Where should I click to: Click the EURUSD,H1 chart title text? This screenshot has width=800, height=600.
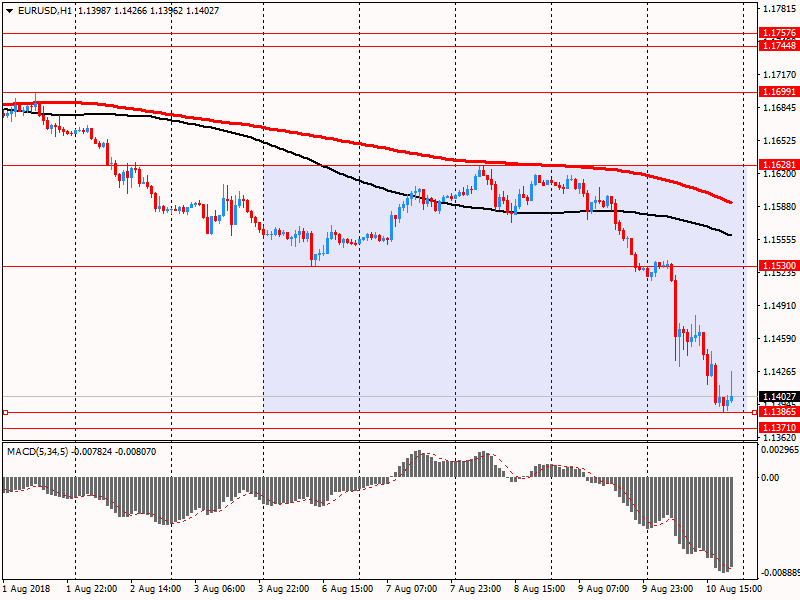[x=45, y=11]
